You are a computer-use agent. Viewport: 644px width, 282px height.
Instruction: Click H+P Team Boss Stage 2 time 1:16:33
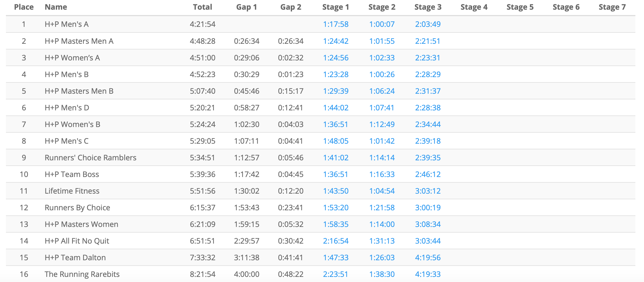coord(382,174)
